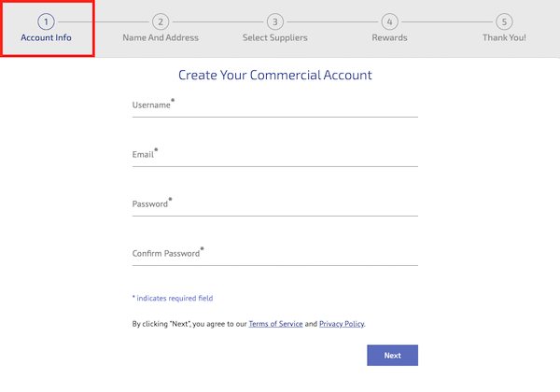The height and width of the screenshot is (392, 560).
Task: Click the step 3 circle icon
Action: click(275, 21)
